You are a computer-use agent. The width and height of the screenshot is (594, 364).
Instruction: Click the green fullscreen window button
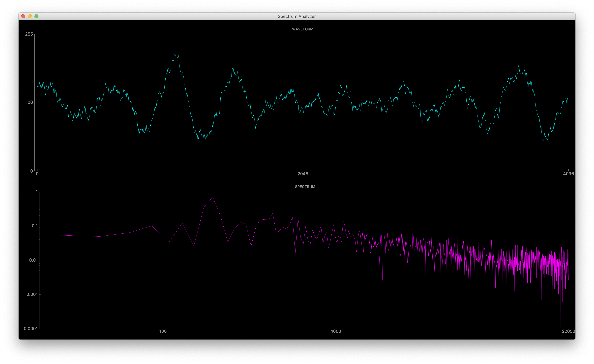click(x=36, y=16)
